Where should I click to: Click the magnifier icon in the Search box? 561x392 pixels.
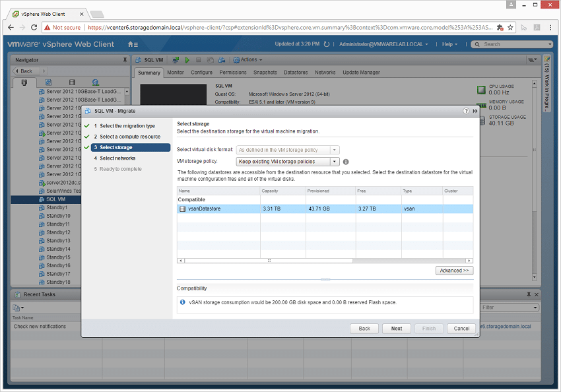pos(477,44)
